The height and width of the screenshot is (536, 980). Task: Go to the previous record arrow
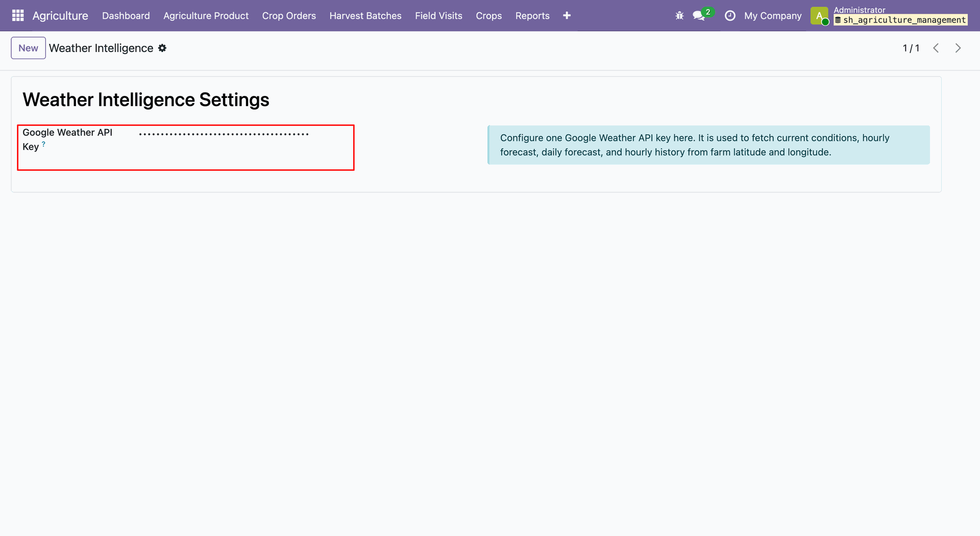point(936,48)
